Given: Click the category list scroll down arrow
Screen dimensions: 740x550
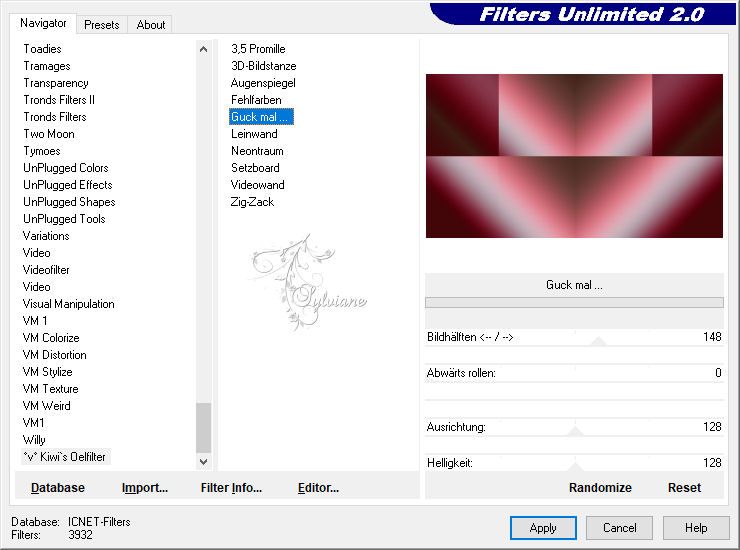Looking at the screenshot, I should coord(203,462).
